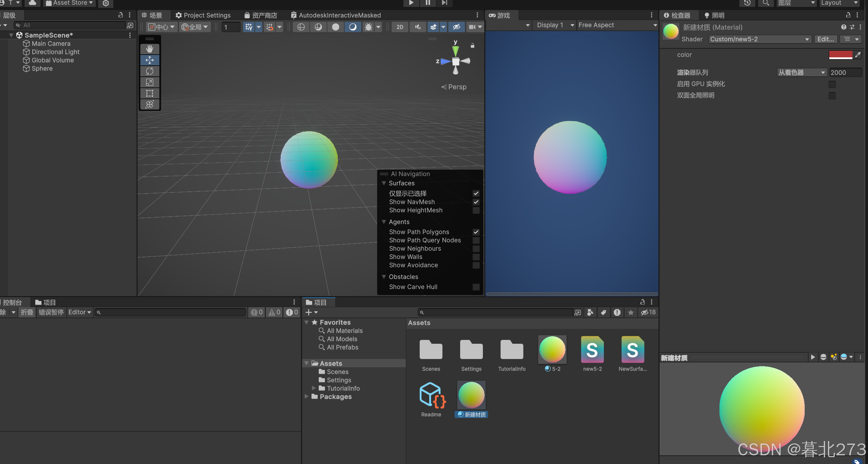This screenshot has width=868, height=464.
Task: Select the Scale tool in scene toolbar
Action: (x=150, y=82)
